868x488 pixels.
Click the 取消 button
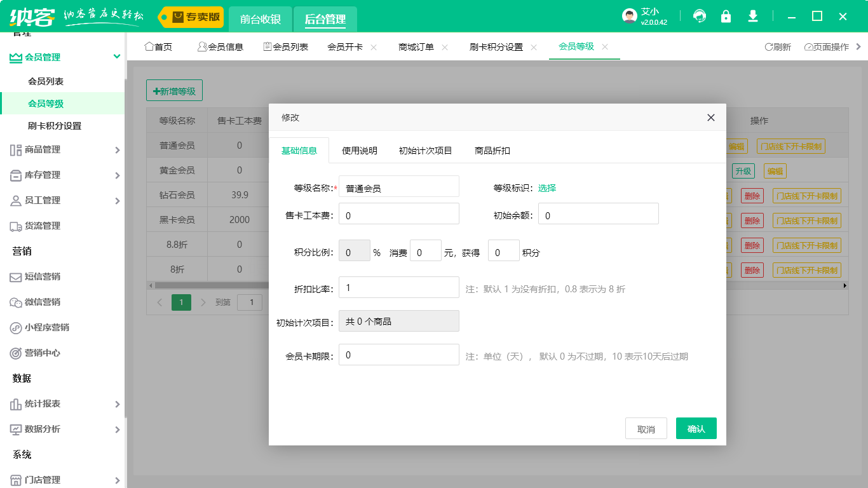[646, 429]
